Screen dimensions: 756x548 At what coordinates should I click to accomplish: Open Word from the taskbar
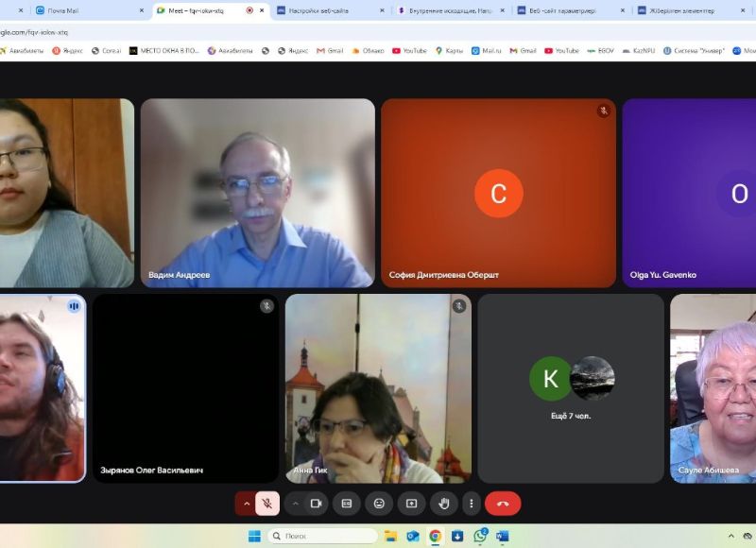pos(502,536)
